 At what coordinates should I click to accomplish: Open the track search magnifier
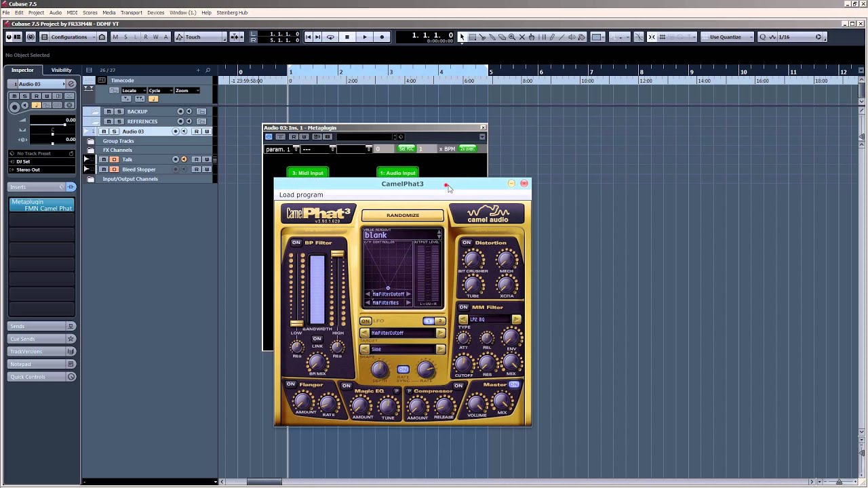(208, 70)
